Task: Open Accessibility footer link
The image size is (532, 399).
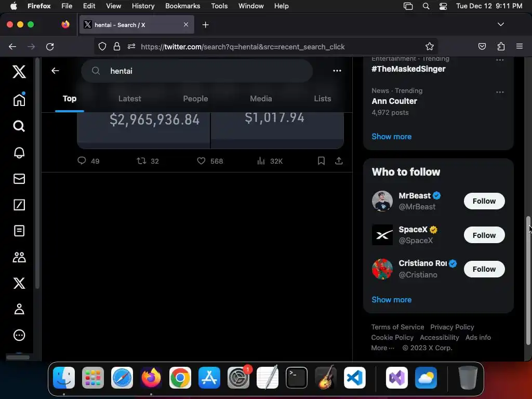Action: click(440, 337)
